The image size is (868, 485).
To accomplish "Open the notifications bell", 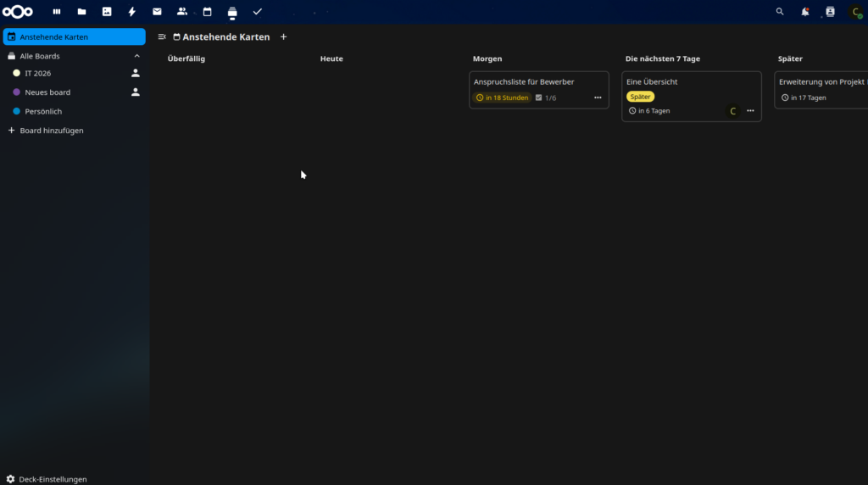I will tap(804, 12).
